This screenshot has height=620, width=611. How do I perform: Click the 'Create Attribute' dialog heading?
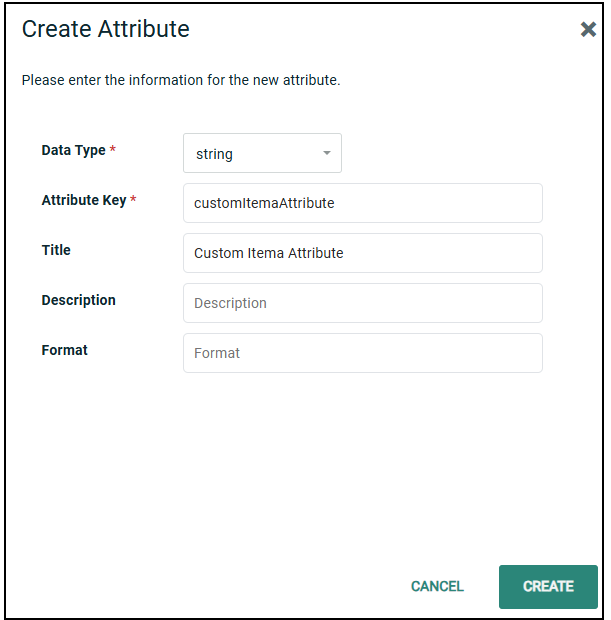[x=106, y=29]
